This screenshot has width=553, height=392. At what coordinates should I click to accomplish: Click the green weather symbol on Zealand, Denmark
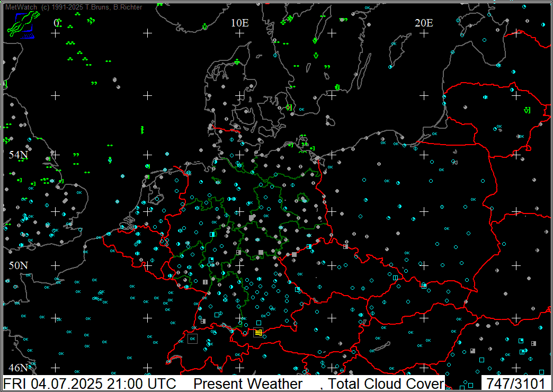coord(289,107)
